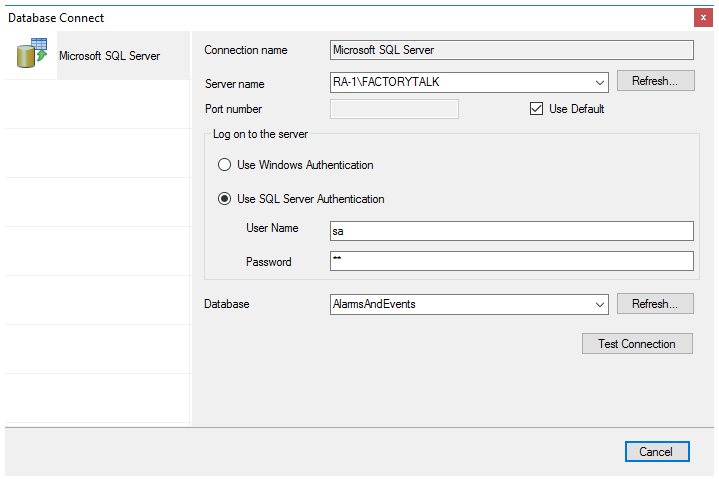Click the Connection name label

click(x=246, y=50)
